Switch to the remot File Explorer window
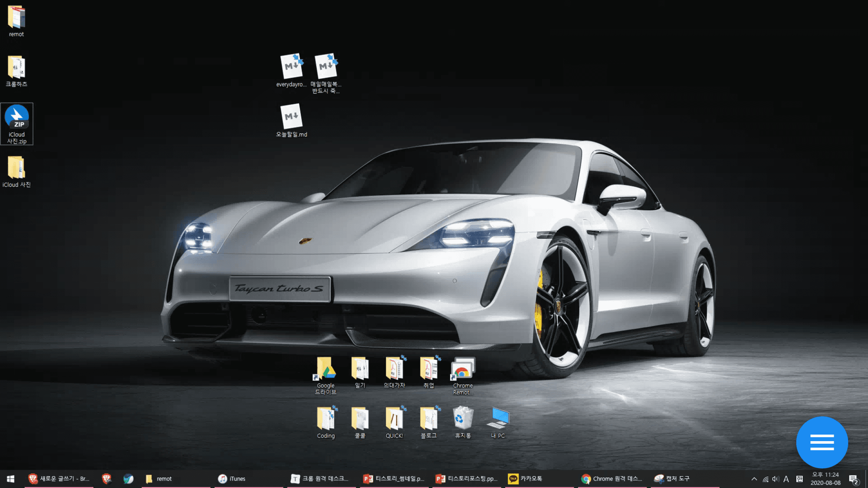 [176, 478]
